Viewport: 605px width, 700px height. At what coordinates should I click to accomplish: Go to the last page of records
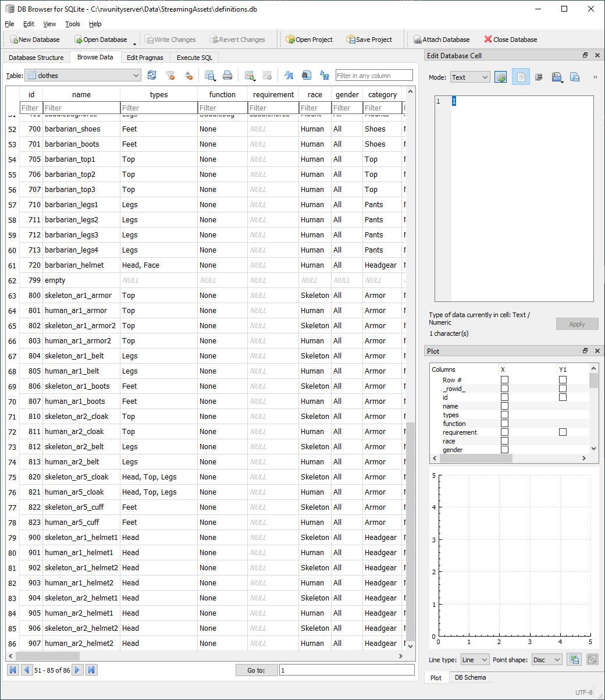pyautogui.click(x=91, y=670)
